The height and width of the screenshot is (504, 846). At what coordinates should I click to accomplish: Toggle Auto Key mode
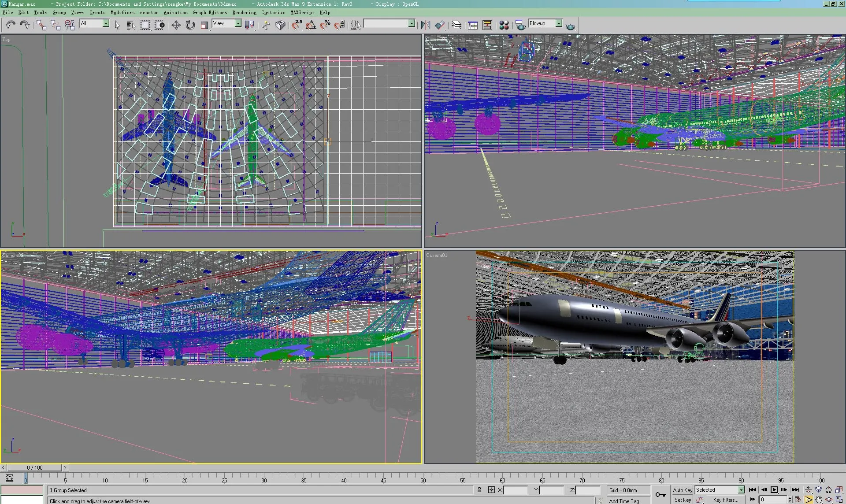coord(682,490)
